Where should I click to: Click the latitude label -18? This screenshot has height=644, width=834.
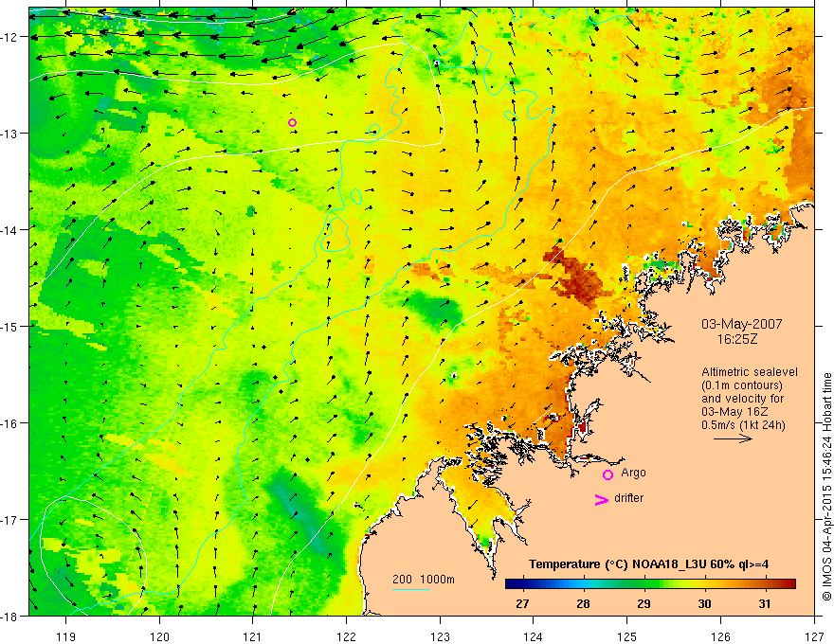tap(10, 616)
